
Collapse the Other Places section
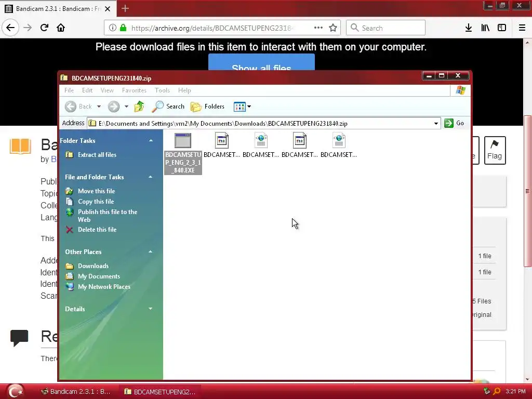click(x=151, y=252)
